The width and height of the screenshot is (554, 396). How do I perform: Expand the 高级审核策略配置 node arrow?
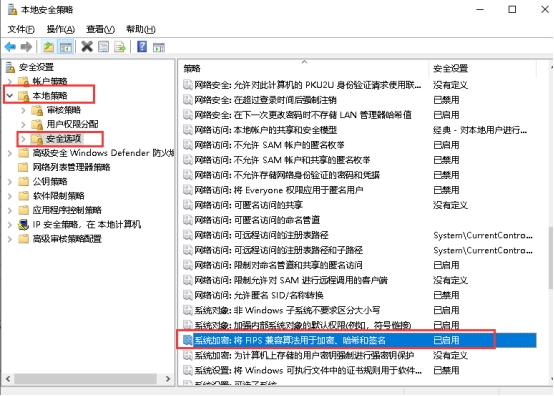[x=10, y=239]
